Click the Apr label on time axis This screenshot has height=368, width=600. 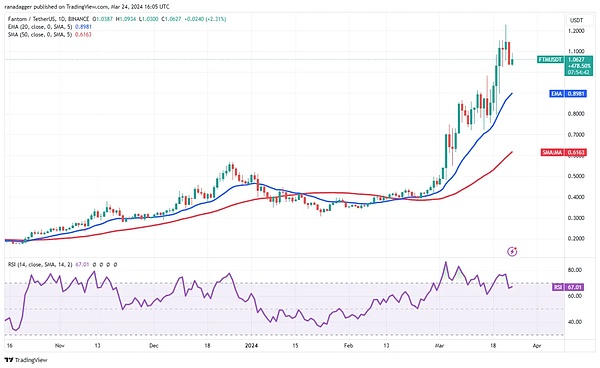[537, 346]
